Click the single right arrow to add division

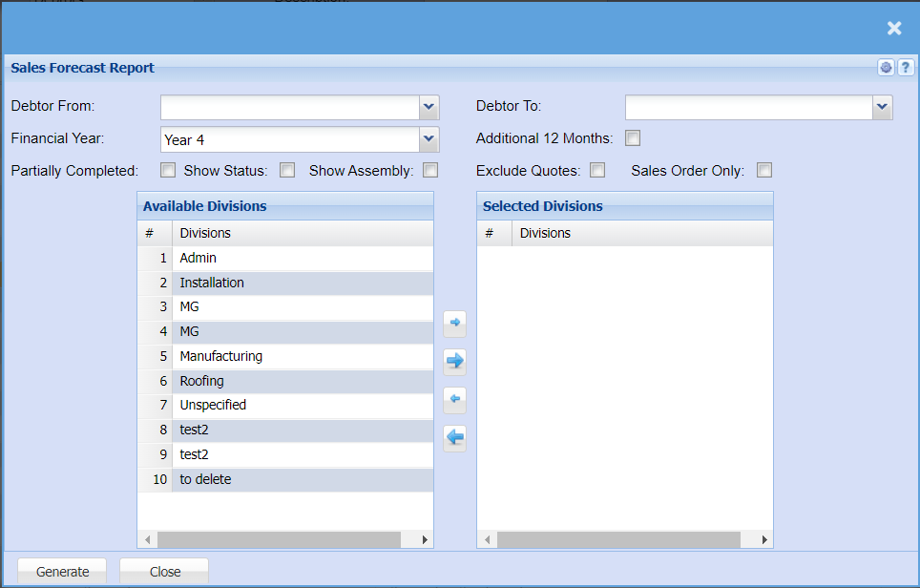tap(455, 324)
